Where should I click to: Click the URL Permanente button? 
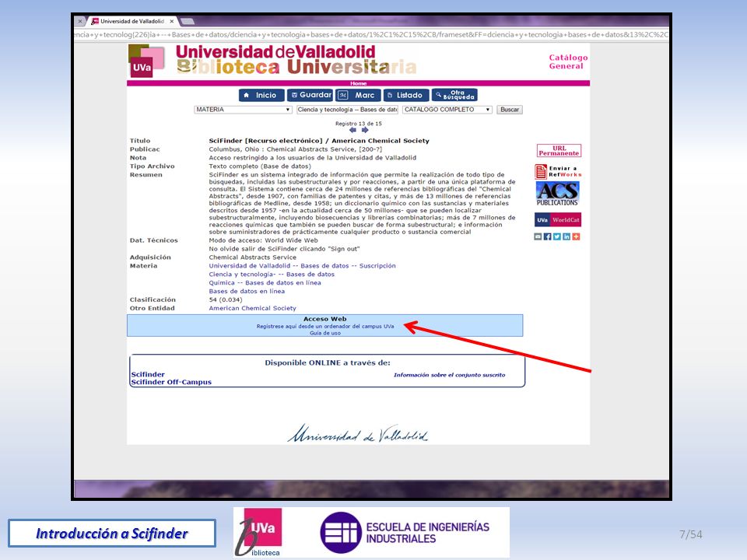point(559,150)
